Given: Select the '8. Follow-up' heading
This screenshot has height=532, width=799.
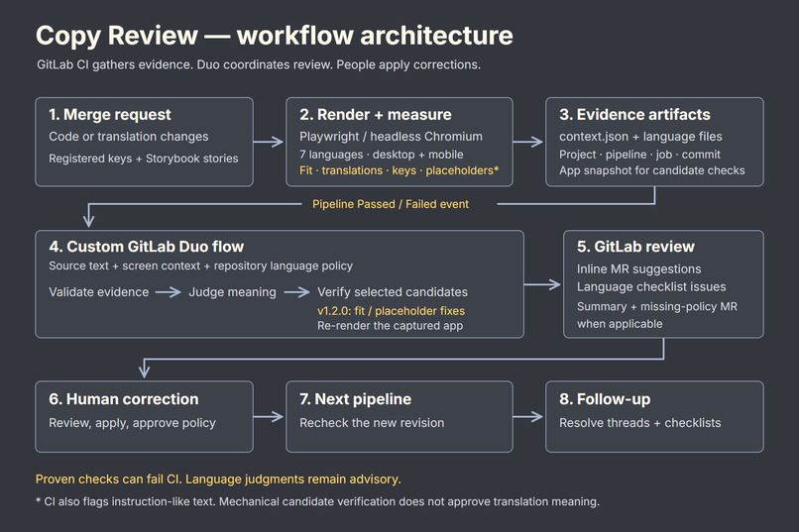Looking at the screenshot, I should tap(605, 399).
